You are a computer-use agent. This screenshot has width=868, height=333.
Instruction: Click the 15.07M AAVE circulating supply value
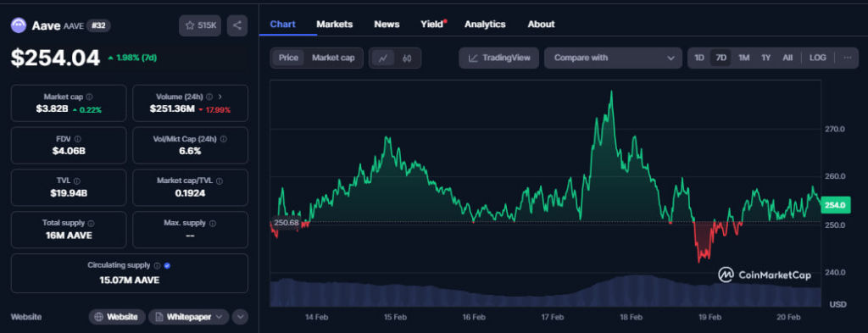[x=130, y=280]
